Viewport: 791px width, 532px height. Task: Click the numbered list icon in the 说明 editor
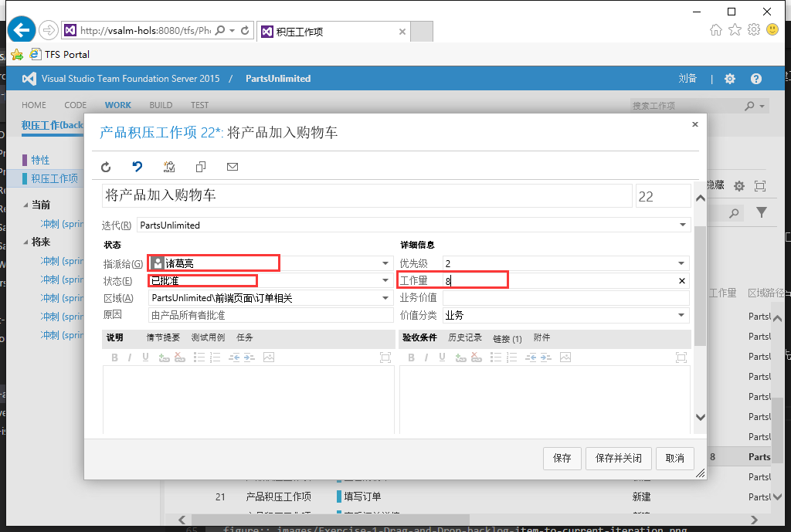coord(216,357)
